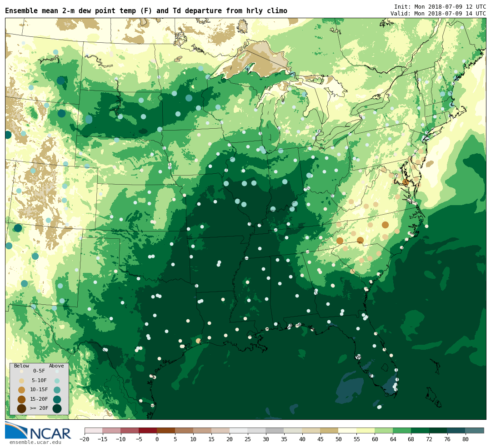The width and height of the screenshot is (491, 448).
Task: Pick the 55 to 60 yellow colorbar swatch
Action: 366,430
